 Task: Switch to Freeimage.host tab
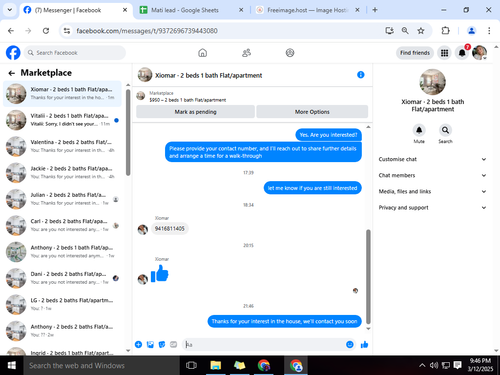click(x=306, y=10)
